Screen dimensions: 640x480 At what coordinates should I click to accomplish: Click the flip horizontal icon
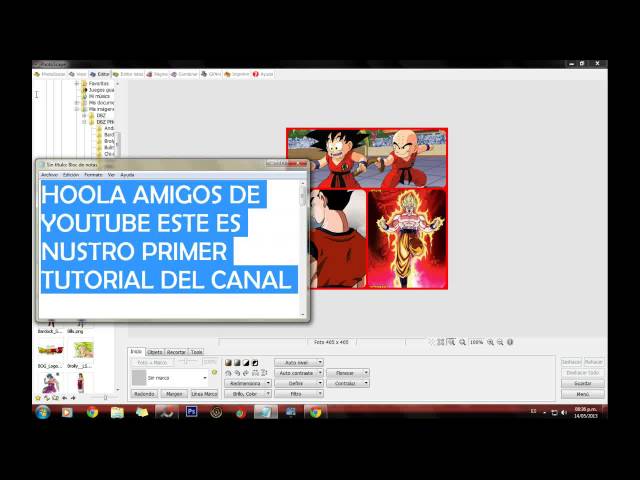[255, 373]
